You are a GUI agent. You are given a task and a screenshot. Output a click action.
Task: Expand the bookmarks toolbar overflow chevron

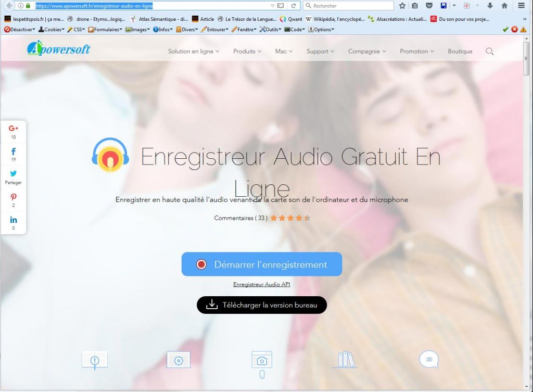pyautogui.click(x=525, y=19)
